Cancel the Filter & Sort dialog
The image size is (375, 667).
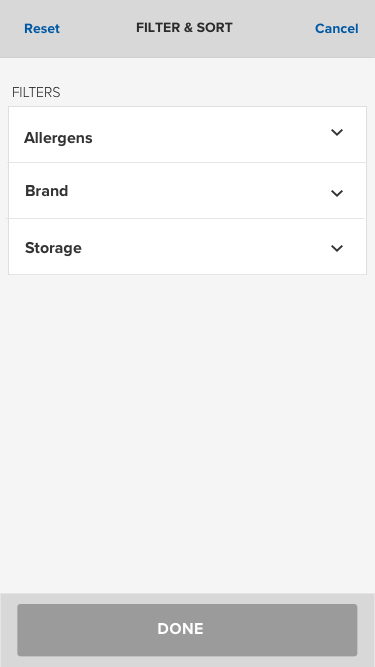pos(336,29)
